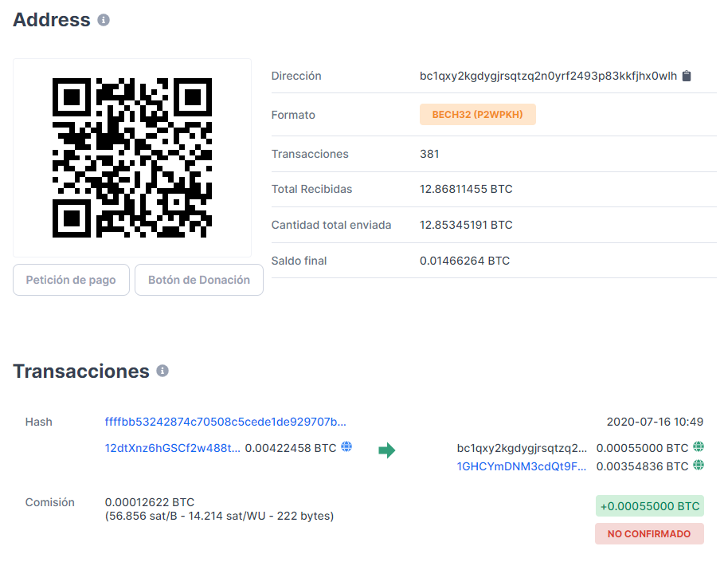Click the QR code image
Screen dimensions: 728x562
click(132, 158)
